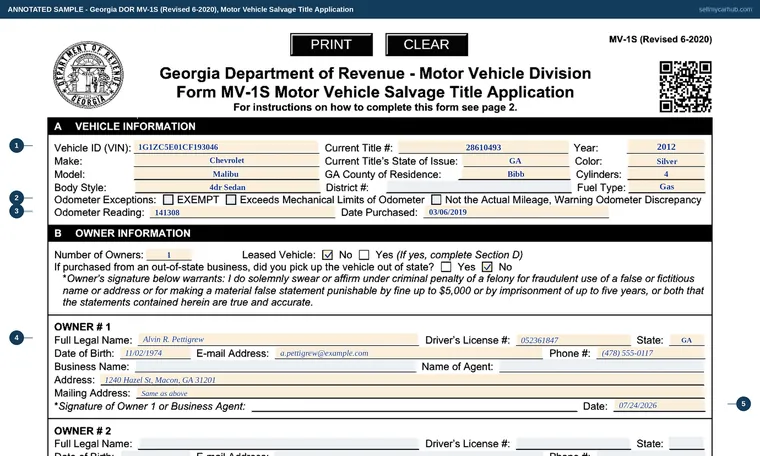Toggle No for out-of-state pickup
The width and height of the screenshot is (760, 456).
coord(487,267)
